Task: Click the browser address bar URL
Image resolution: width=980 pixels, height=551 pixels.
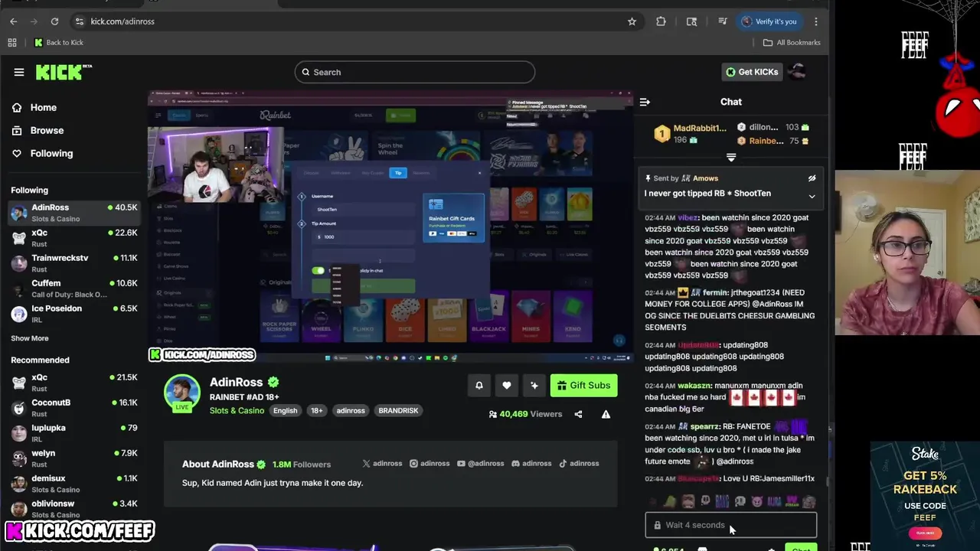Action: click(x=122, y=21)
